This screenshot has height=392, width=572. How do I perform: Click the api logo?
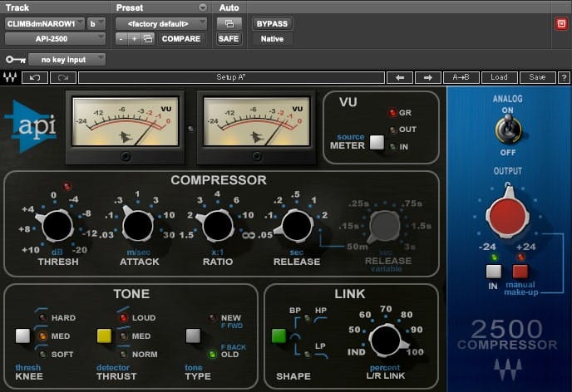(x=32, y=126)
